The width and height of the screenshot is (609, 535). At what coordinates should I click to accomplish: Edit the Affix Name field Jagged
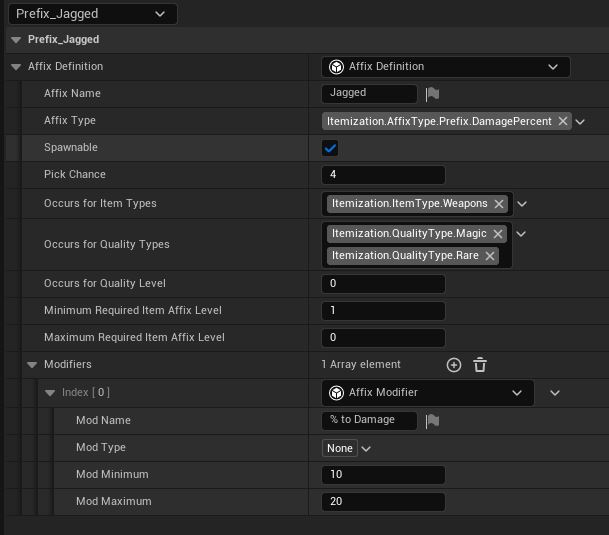369,93
